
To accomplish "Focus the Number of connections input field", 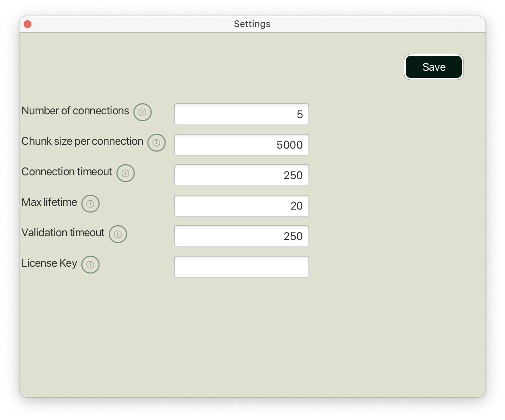I will 241,114.
